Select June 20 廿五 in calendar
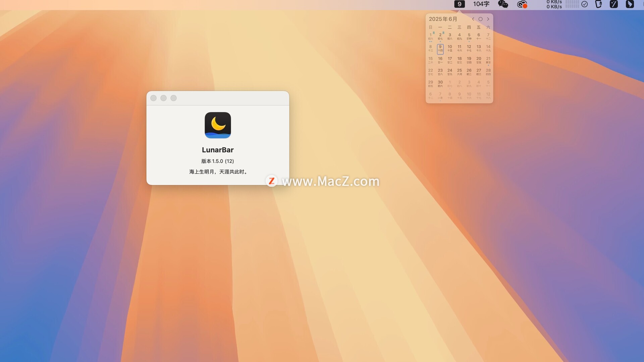The height and width of the screenshot is (362, 644). [x=479, y=60]
